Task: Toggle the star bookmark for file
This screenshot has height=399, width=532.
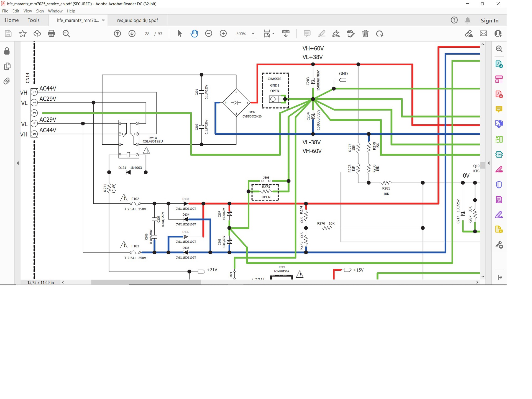Action: [22, 34]
